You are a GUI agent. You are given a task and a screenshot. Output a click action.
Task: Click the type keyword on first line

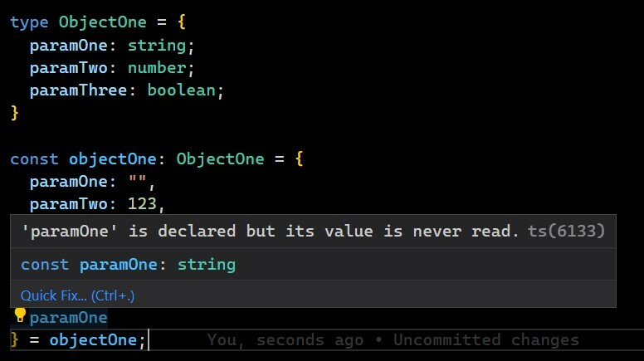(x=29, y=23)
